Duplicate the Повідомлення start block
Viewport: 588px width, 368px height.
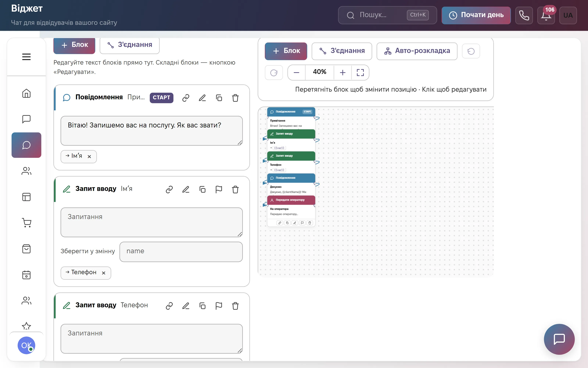[219, 98]
